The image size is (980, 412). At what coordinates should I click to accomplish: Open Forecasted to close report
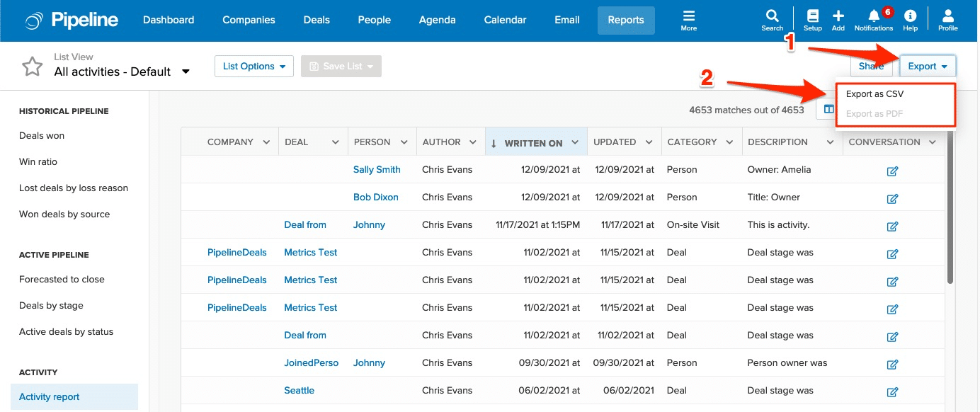pos(62,280)
